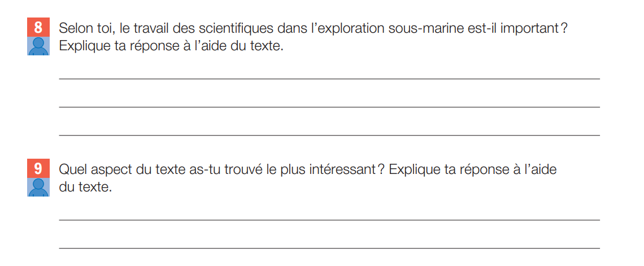Click the orange number 9 badge
The image size is (644, 266).
click(x=38, y=169)
